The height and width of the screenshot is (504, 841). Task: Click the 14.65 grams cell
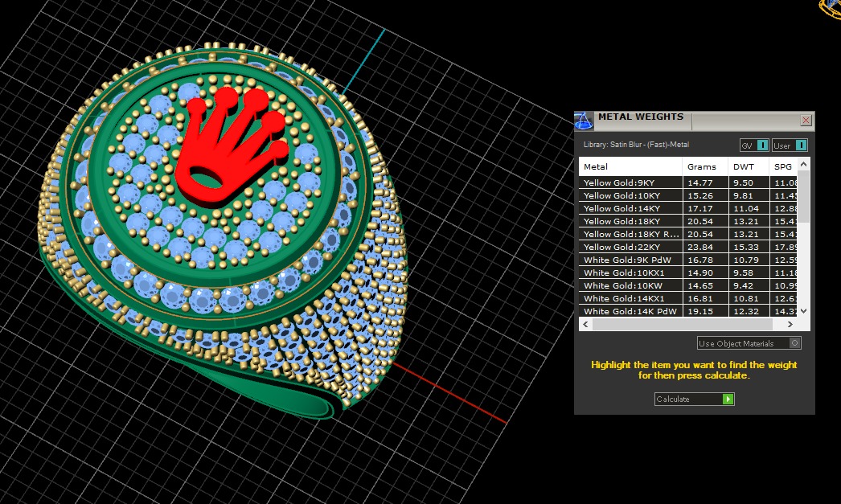coord(705,286)
